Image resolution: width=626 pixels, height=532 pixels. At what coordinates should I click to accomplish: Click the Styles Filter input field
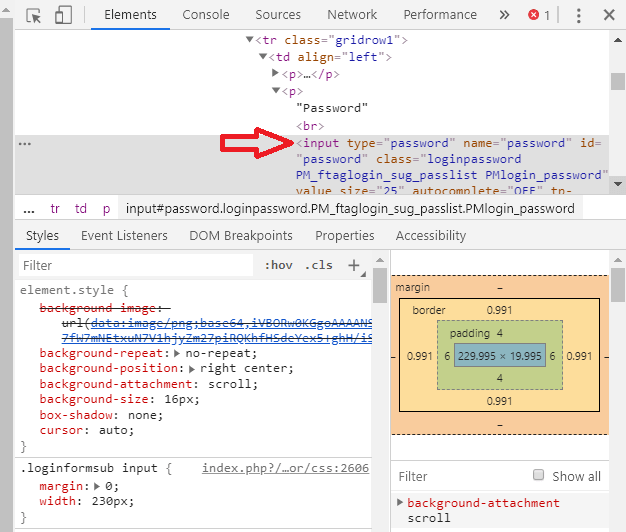coord(136,265)
